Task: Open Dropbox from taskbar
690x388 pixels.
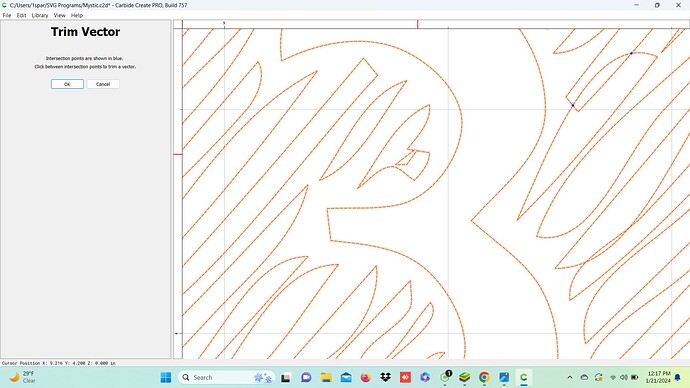Action: pyautogui.click(x=385, y=377)
